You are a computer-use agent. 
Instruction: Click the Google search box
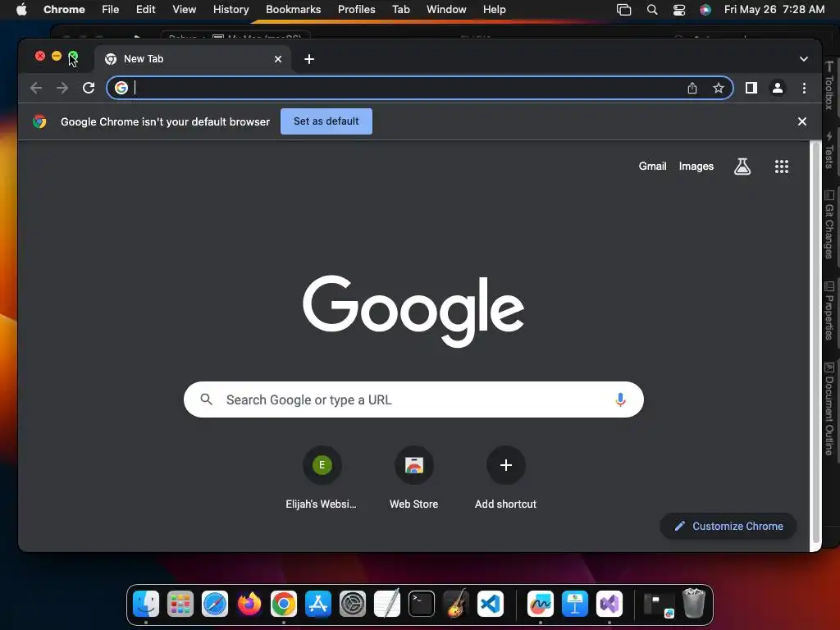(413, 399)
